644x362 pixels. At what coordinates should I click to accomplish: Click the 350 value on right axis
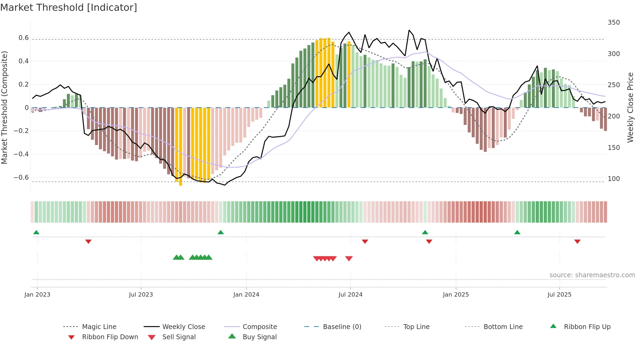pos(614,23)
